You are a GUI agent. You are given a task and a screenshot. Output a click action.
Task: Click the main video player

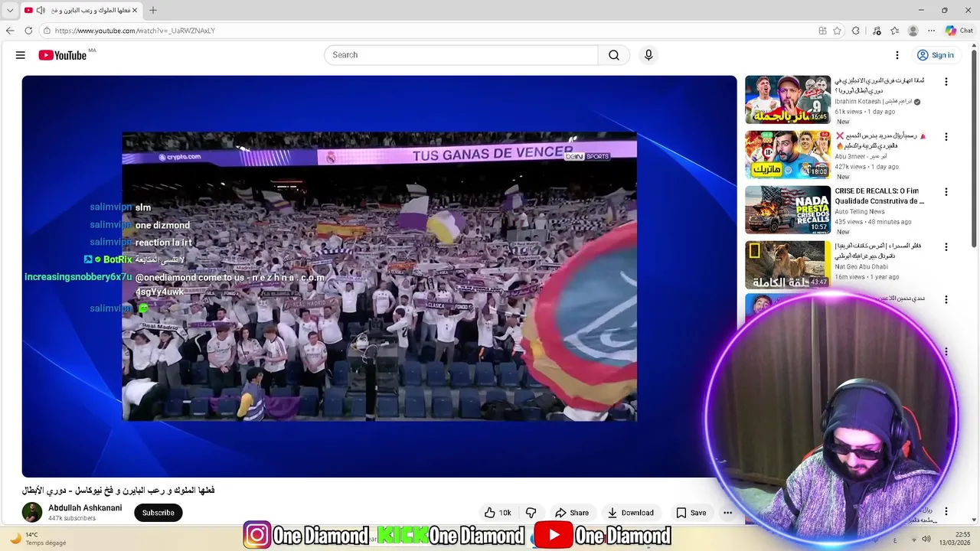click(379, 276)
